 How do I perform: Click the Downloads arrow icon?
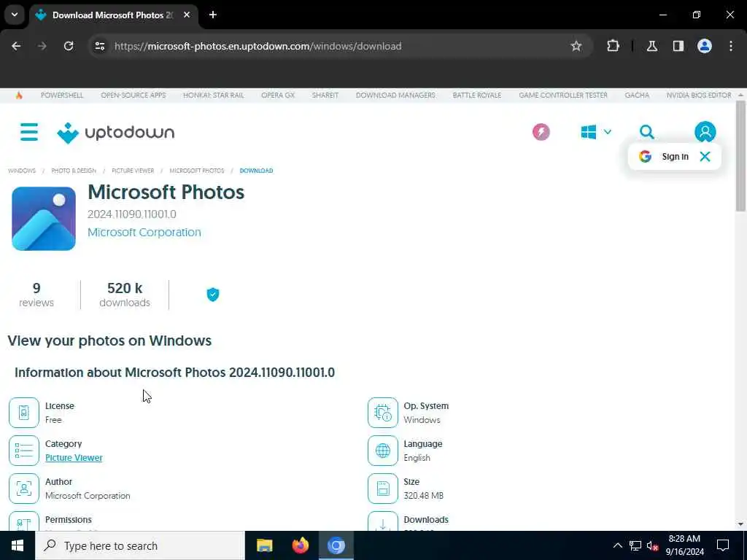pyautogui.click(x=382, y=521)
